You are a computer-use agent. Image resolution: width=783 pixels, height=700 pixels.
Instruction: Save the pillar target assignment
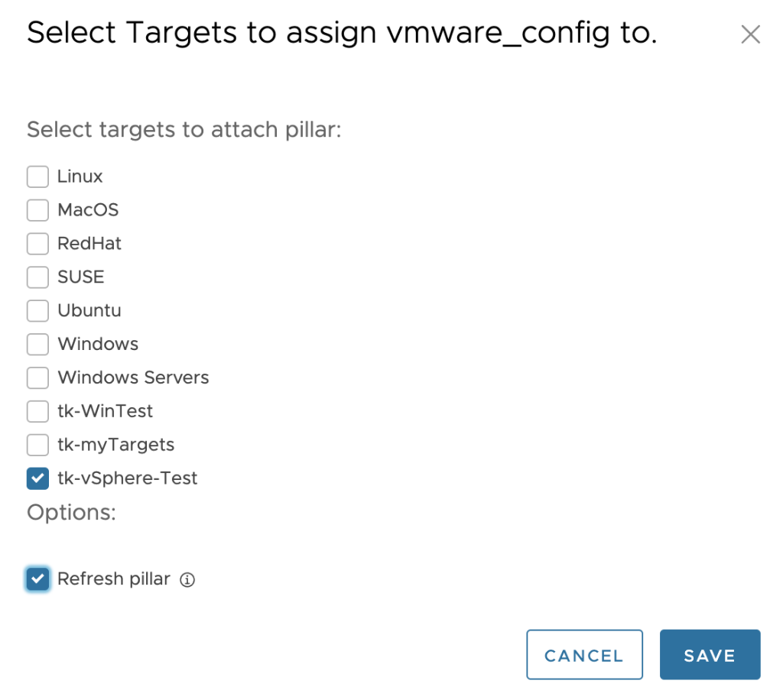tap(710, 655)
